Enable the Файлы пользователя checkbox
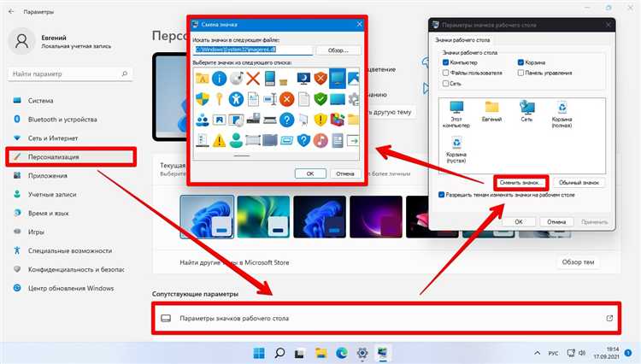The image size is (641, 364). [445, 73]
